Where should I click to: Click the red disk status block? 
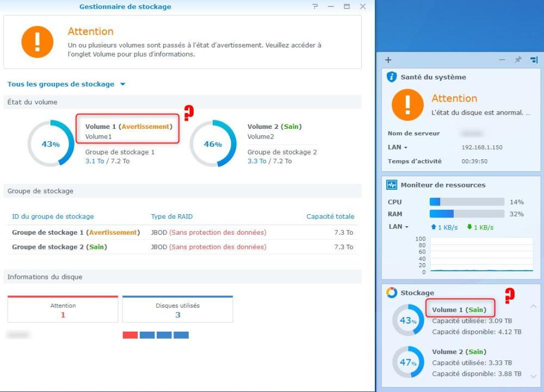point(130,335)
